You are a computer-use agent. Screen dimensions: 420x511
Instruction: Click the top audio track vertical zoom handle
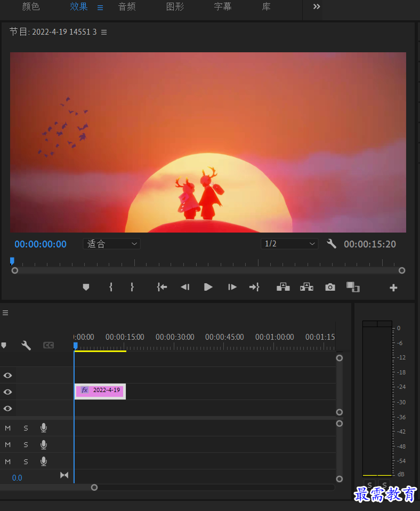point(340,424)
